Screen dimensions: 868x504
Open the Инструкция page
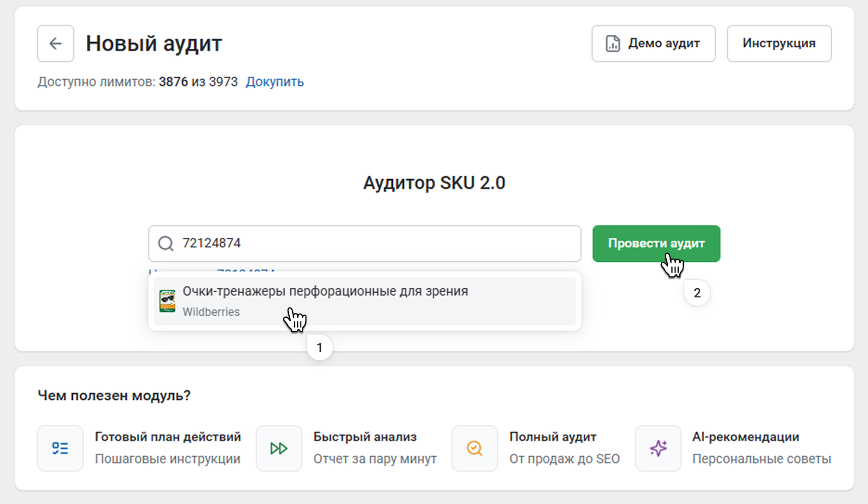tap(779, 44)
